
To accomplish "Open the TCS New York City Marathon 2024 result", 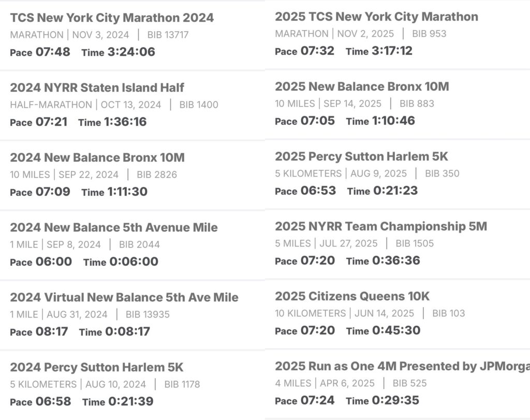I will 112,18.
